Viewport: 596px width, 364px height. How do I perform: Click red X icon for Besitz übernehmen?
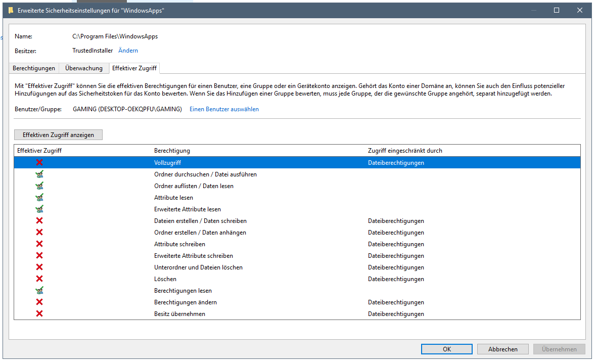click(39, 314)
